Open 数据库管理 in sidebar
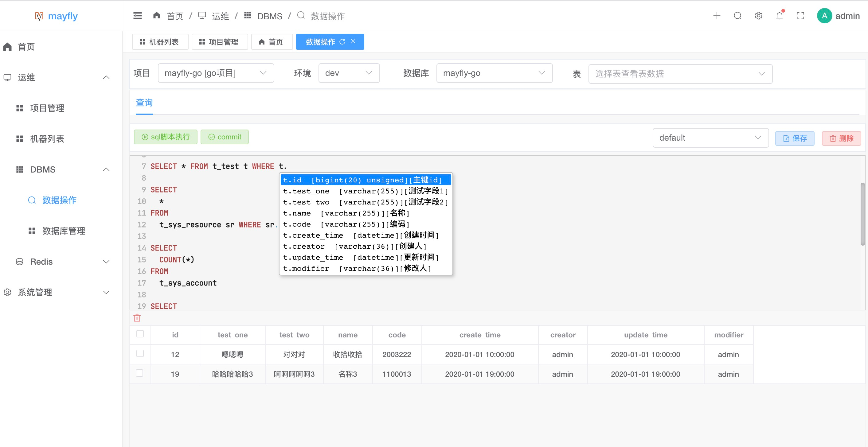 click(x=63, y=231)
